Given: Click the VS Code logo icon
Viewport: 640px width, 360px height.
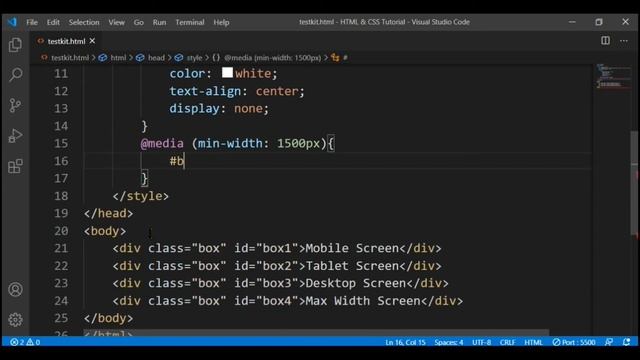Looking at the screenshot, I should 12,22.
